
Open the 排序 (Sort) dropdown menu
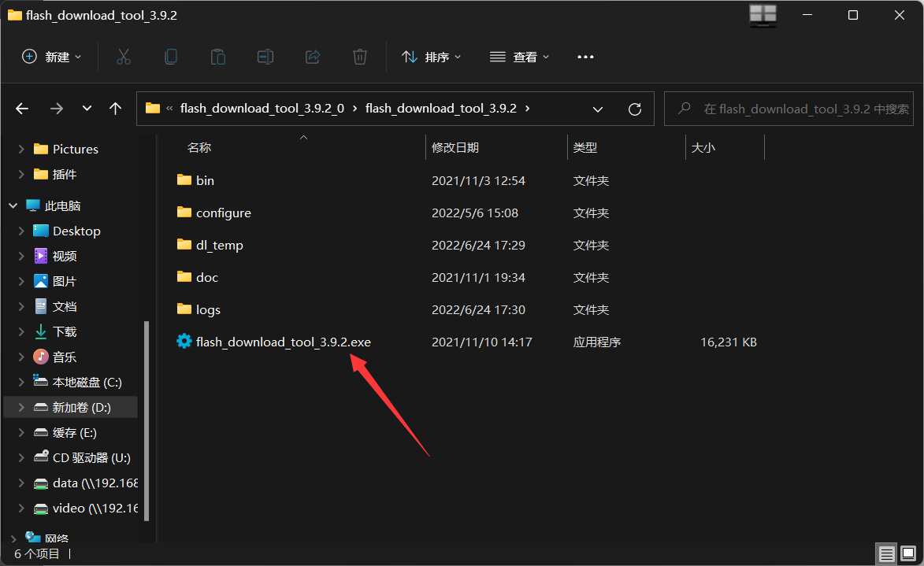coord(432,57)
